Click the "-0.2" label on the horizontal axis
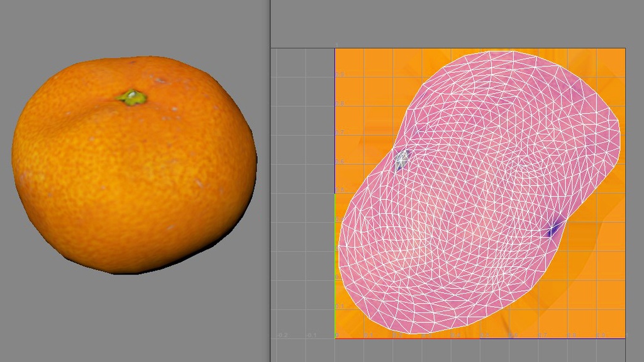This screenshot has width=644, height=362. tap(282, 336)
